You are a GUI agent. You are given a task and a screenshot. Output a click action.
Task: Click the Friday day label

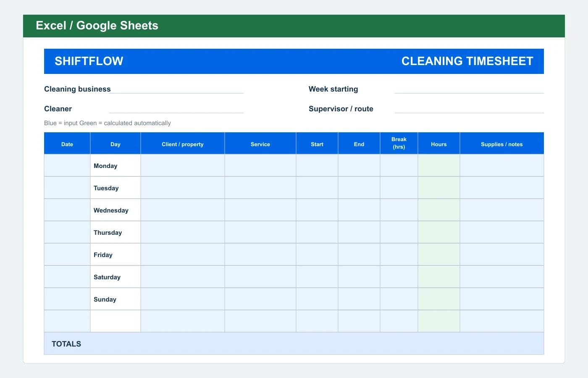click(x=103, y=255)
